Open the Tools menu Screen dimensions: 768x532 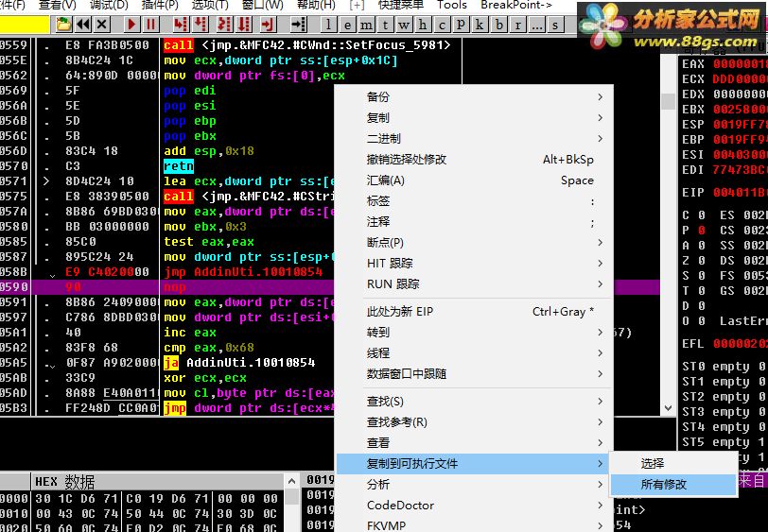(451, 6)
